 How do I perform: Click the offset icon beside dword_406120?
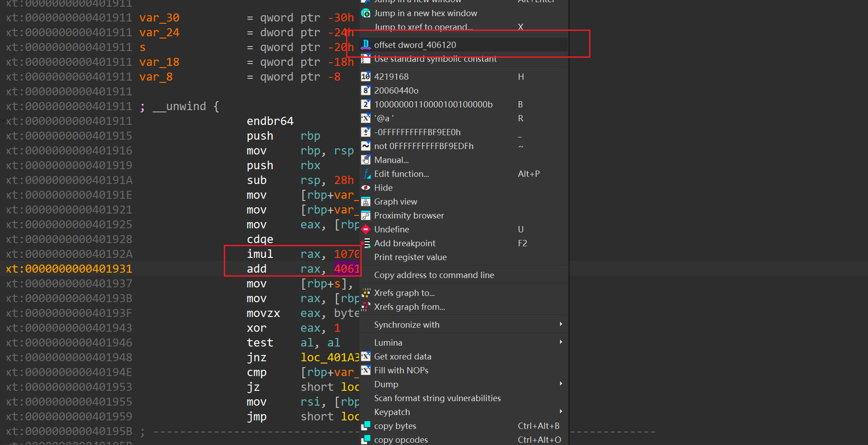click(x=366, y=45)
